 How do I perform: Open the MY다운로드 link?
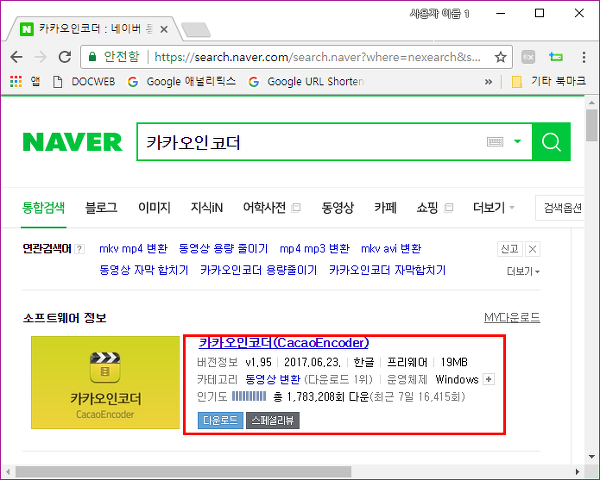(512, 317)
